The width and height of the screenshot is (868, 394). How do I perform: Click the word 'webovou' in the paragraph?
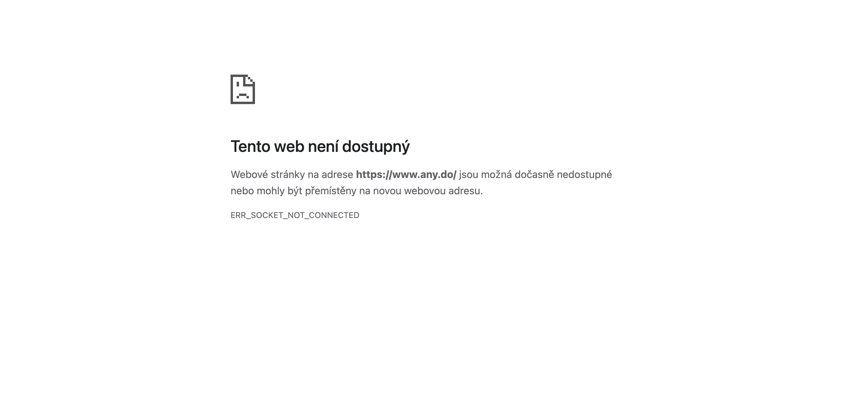[x=425, y=191]
